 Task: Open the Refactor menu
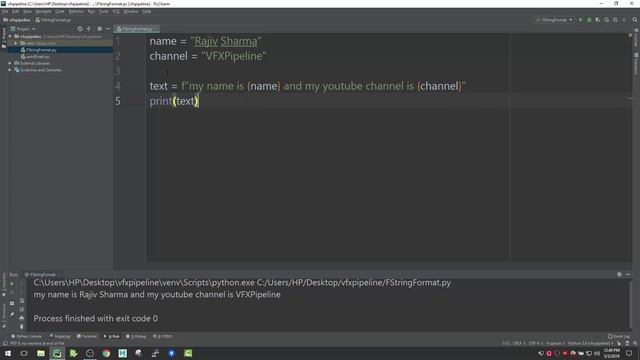76,11
